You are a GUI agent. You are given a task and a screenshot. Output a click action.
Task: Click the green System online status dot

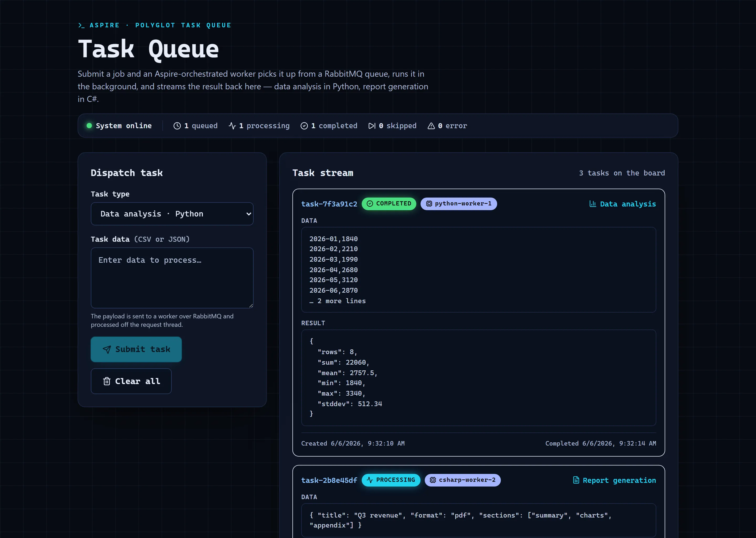click(x=89, y=126)
